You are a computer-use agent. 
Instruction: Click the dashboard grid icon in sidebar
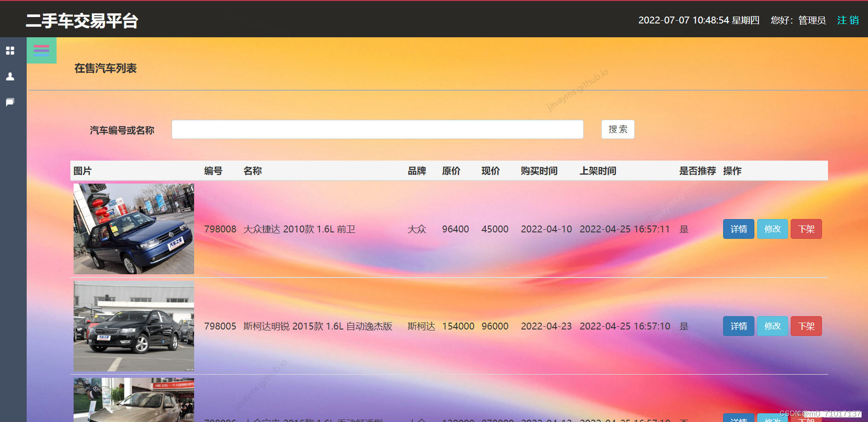pos(10,51)
